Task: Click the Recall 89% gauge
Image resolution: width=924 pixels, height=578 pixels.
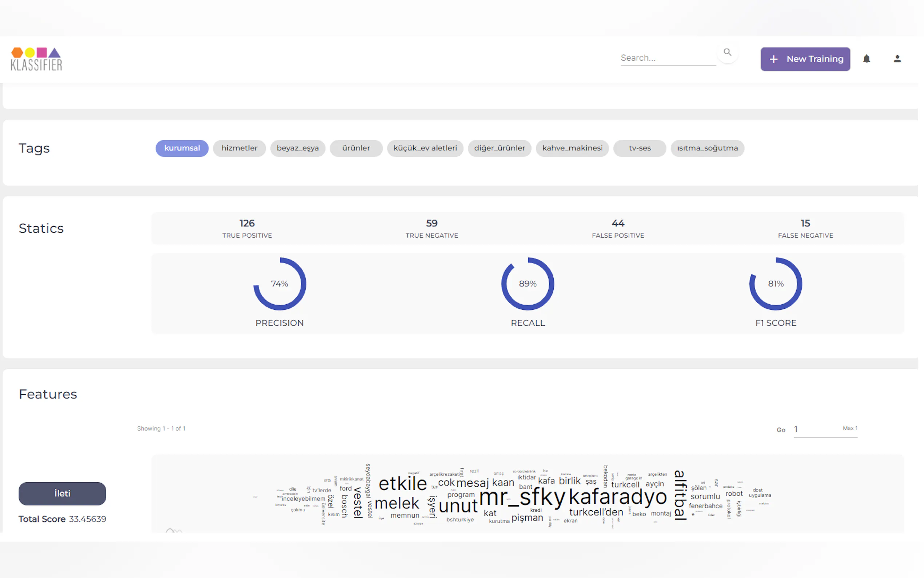Action: (527, 284)
